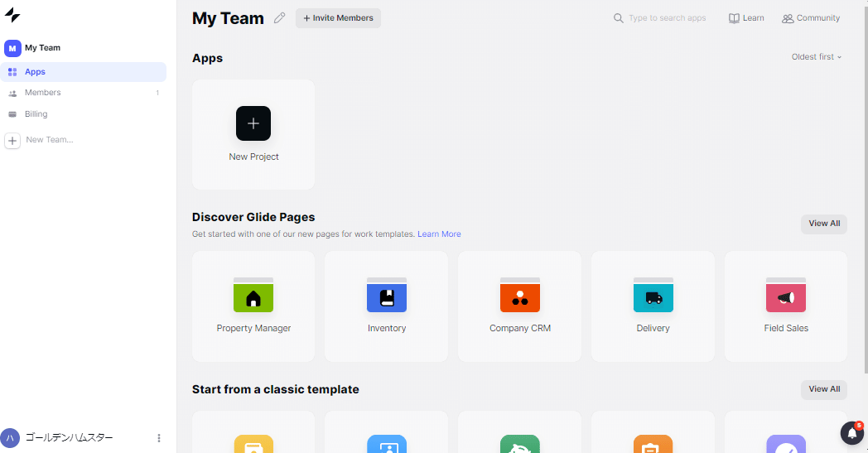Click View All for classic templates
Image resolution: width=868 pixels, height=453 pixels.
tap(824, 389)
